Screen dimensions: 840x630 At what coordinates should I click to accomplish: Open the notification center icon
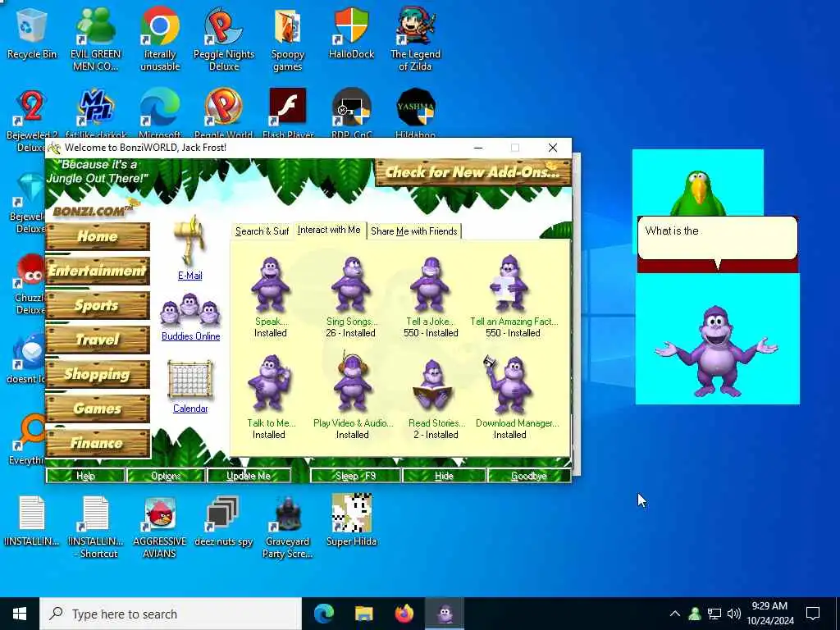(x=813, y=614)
